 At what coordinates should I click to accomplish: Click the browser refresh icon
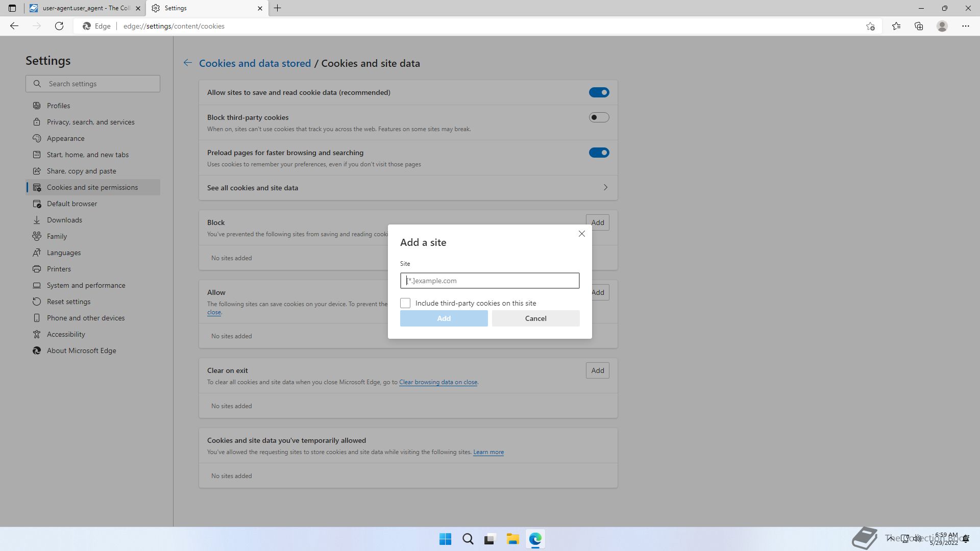pyautogui.click(x=59, y=26)
